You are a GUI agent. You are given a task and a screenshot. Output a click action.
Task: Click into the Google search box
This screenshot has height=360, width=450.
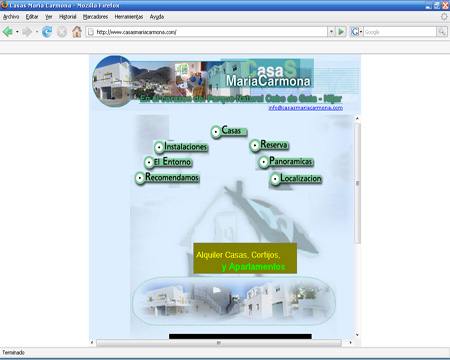click(400, 32)
